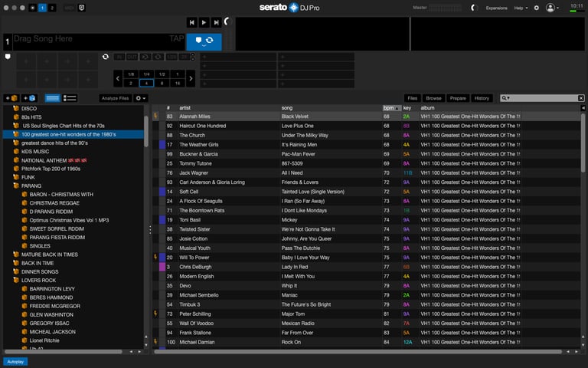This screenshot has height=368, width=588.
Task: Click the star icon beside deck view buttons
Action: [33, 8]
